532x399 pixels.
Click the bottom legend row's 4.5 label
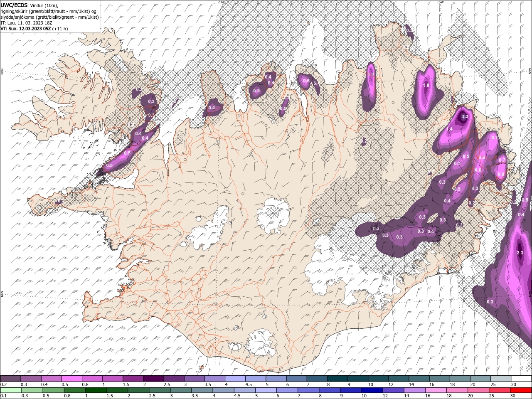click(238, 396)
